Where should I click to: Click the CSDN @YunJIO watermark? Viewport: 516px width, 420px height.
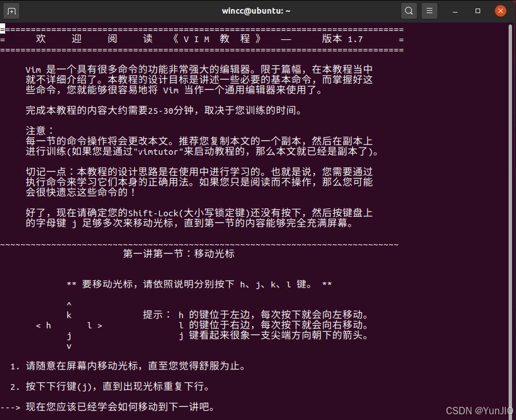[x=479, y=410]
